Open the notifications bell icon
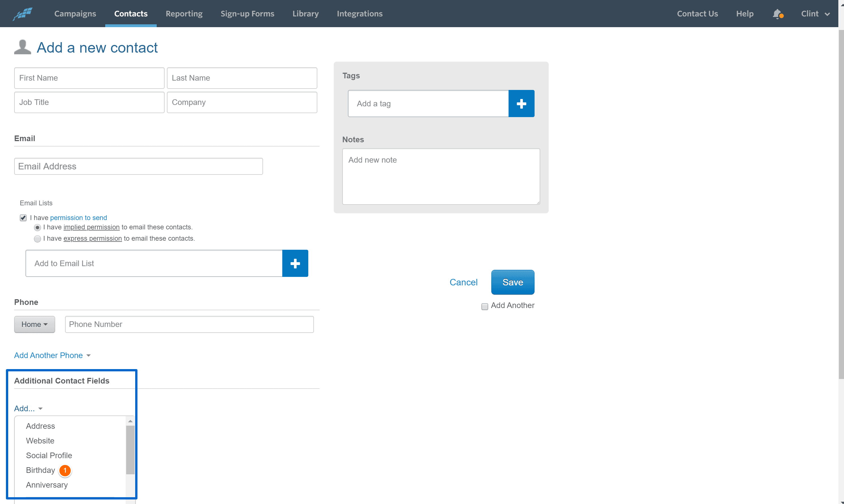 [x=778, y=14]
